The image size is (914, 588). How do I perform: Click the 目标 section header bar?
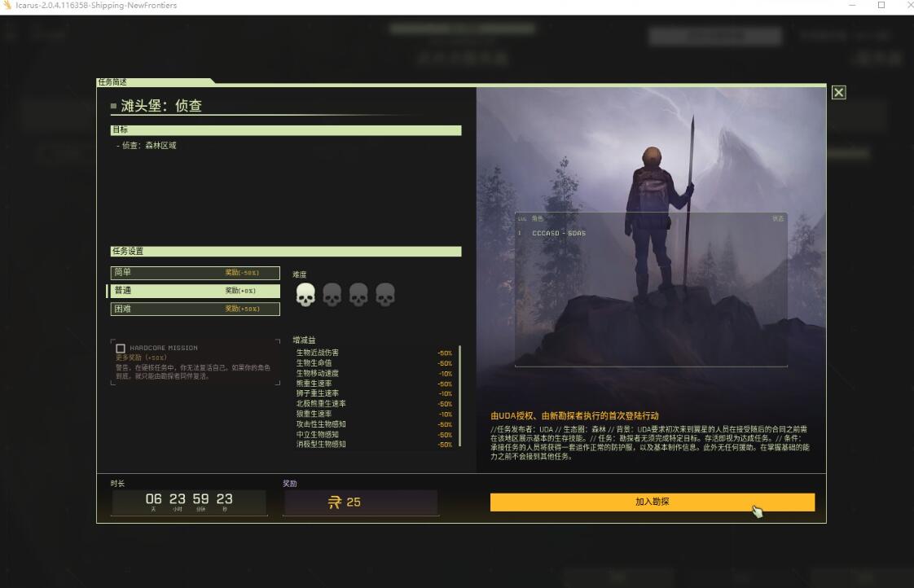(x=286, y=130)
